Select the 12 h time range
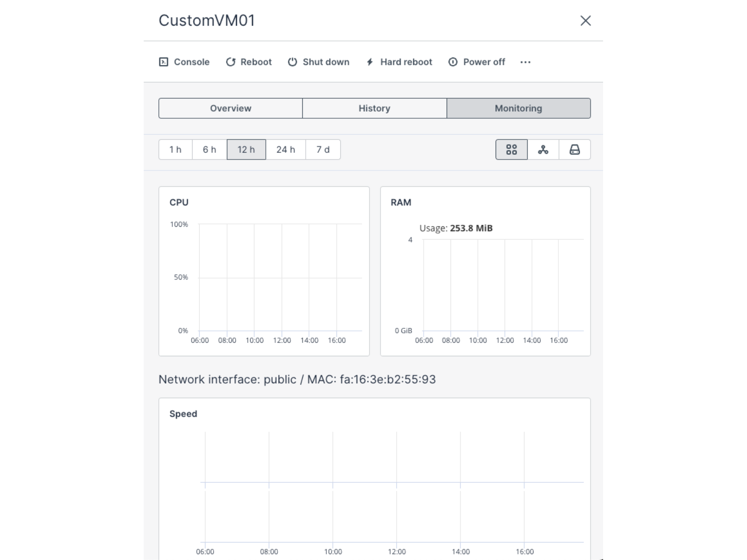 246,150
